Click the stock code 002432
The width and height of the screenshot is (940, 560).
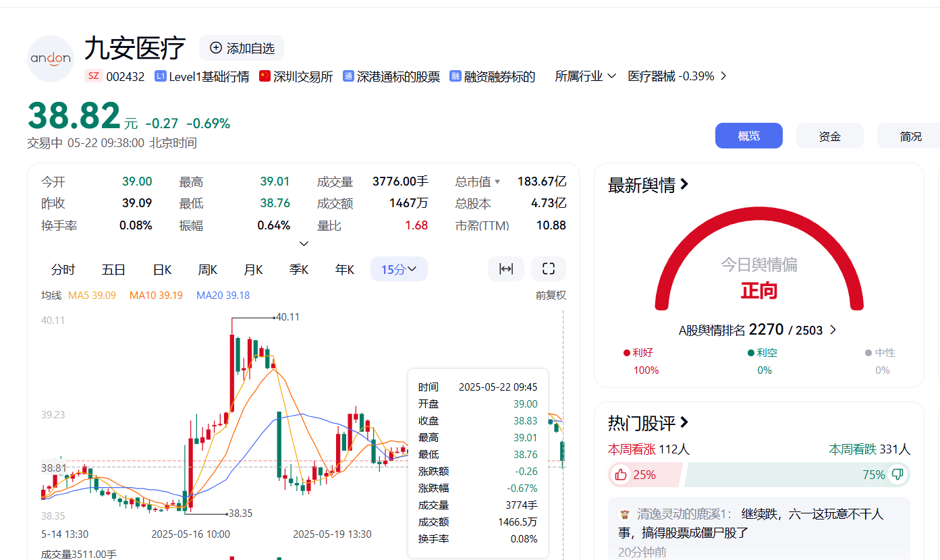126,76
